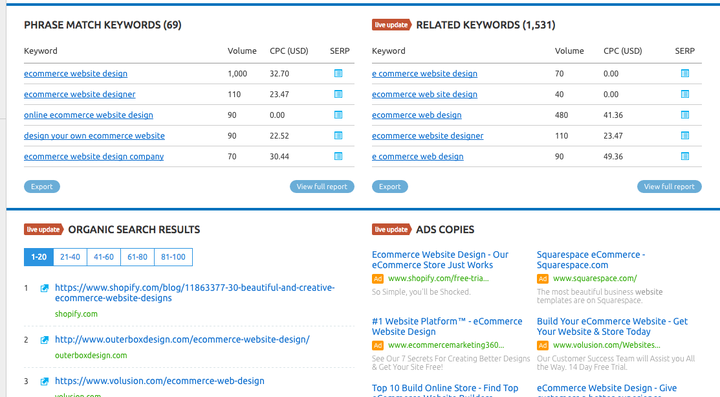Open the Squarespace eCommerce ad copy
The image size is (720, 397).
tap(591, 260)
